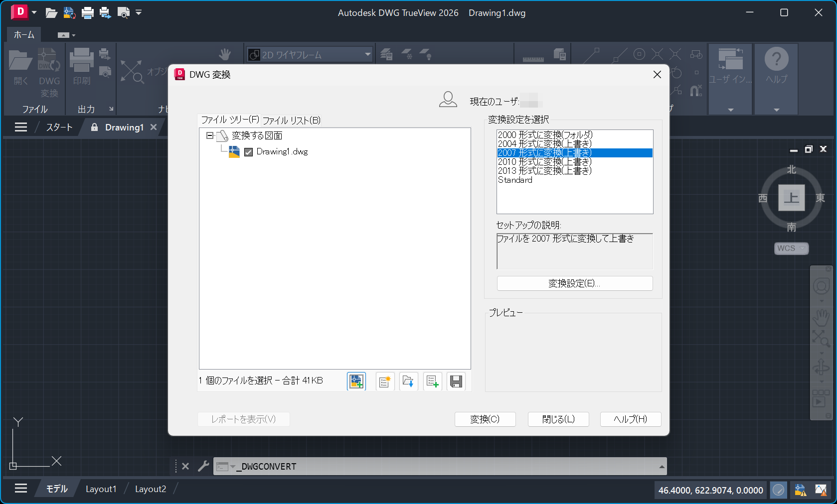837x504 pixels.
Task: Open a saved file list via folder icon
Action: point(408,381)
